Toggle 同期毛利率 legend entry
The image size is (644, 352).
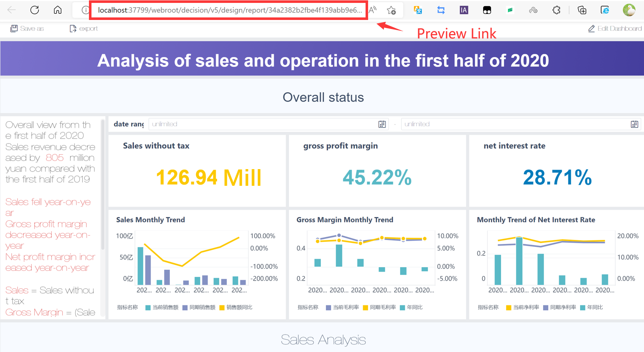point(379,307)
